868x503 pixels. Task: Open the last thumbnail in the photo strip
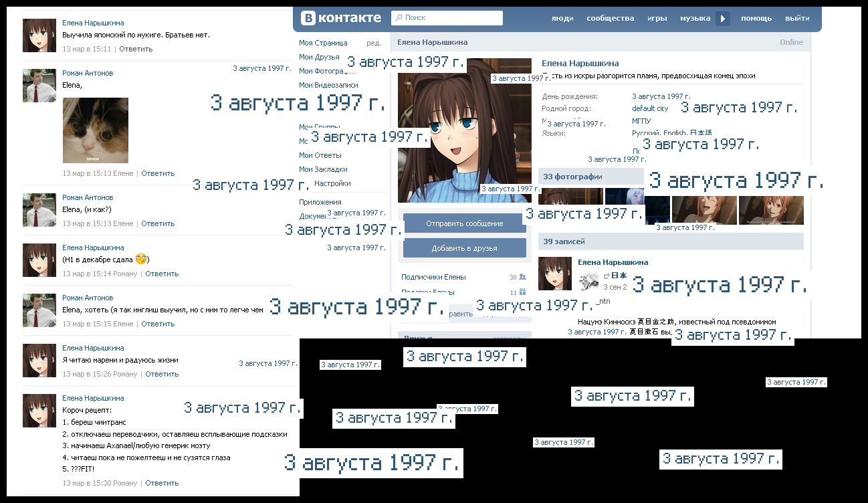coord(771,210)
